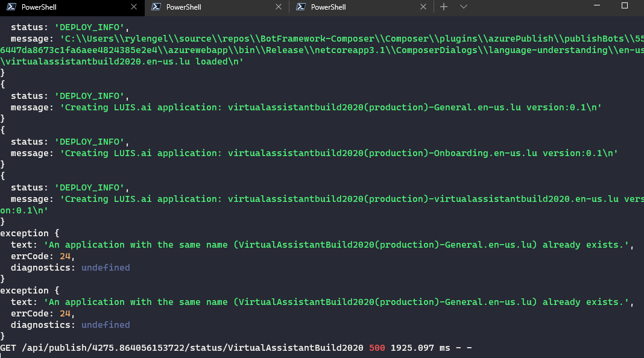644x358 pixels.
Task: Click the C:\\Users\\rylengel path message line
Action: pyautogui.click(x=327, y=39)
